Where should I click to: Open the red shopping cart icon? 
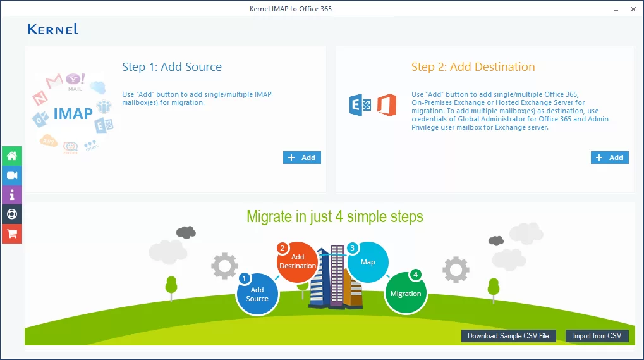11,233
